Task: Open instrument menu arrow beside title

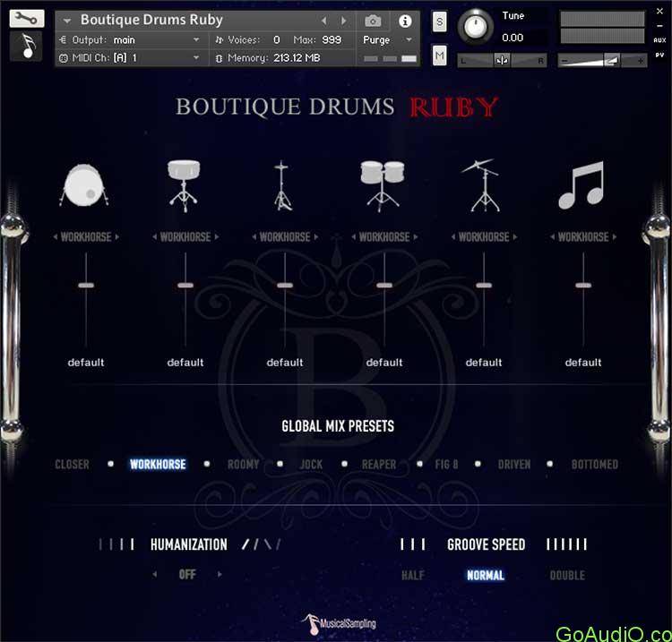Action: [67, 21]
